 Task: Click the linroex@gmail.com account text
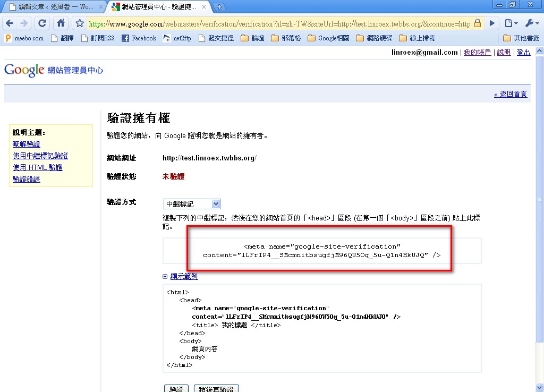point(424,52)
